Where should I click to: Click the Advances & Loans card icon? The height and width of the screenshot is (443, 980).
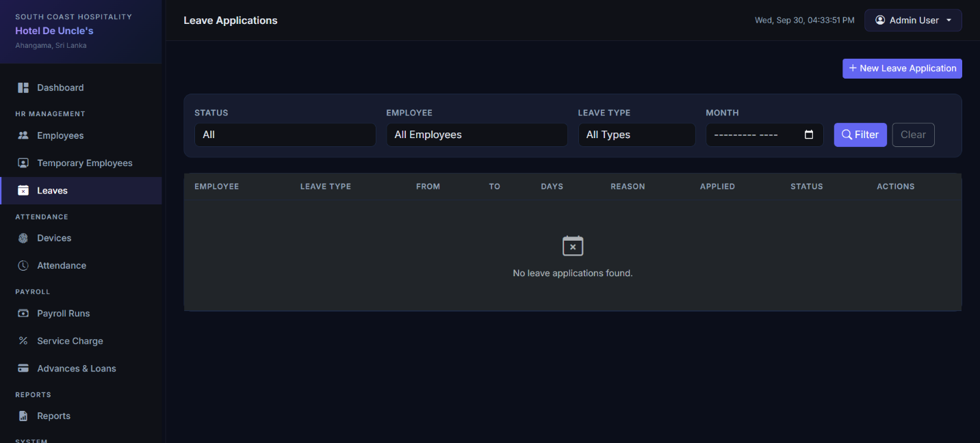tap(23, 368)
